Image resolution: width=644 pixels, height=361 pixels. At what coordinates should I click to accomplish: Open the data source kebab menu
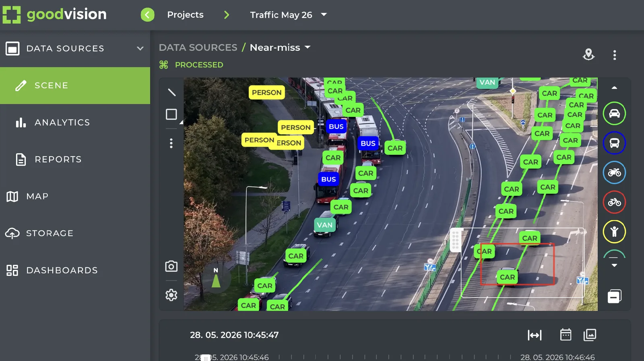tap(615, 55)
